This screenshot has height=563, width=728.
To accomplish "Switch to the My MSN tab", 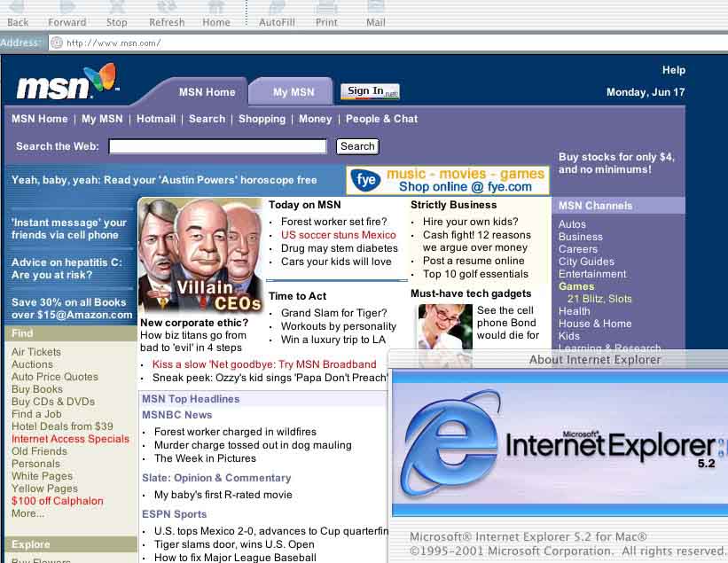I will click(x=294, y=92).
